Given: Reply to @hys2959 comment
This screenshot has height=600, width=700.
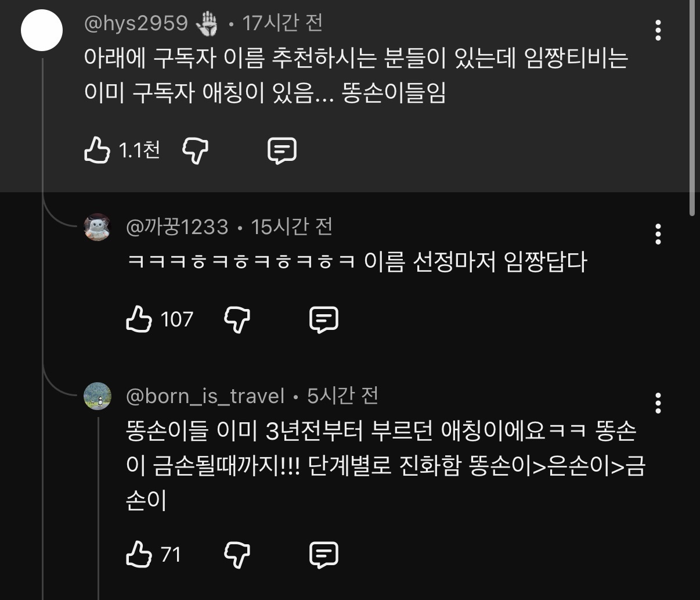Looking at the screenshot, I should click(x=282, y=150).
